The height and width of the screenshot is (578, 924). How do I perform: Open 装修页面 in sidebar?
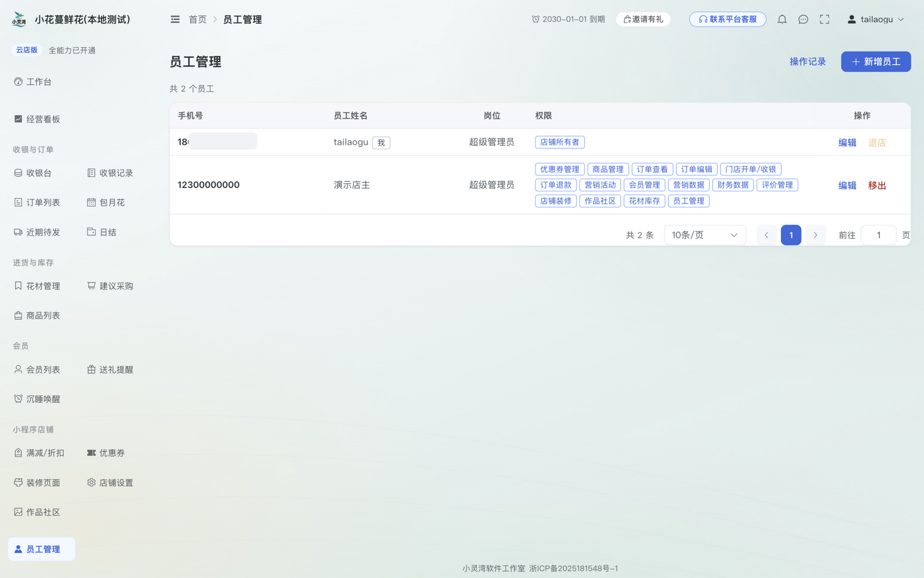[37, 482]
